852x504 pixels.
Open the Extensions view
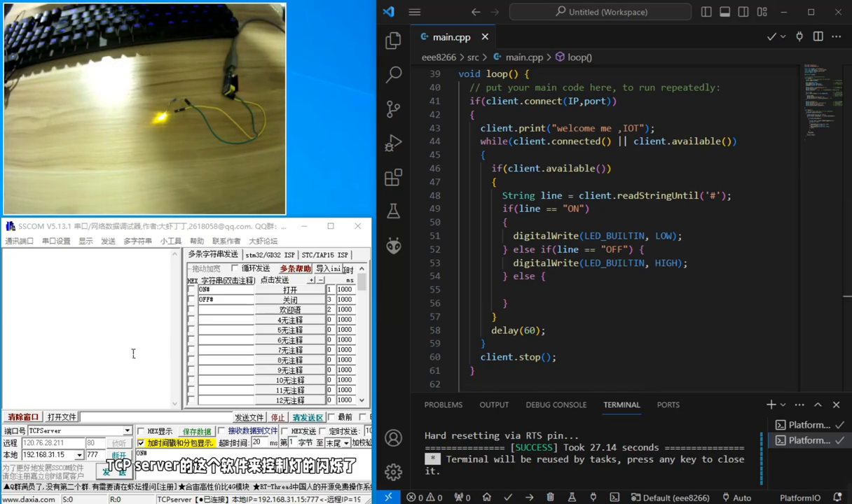(x=394, y=177)
